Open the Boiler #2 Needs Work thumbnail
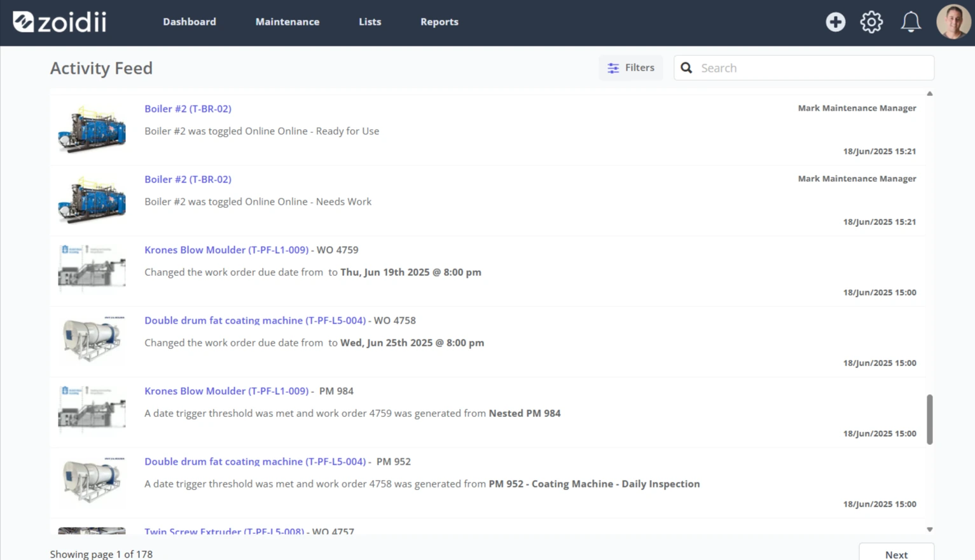The width and height of the screenshot is (975, 560). pyautogui.click(x=92, y=200)
